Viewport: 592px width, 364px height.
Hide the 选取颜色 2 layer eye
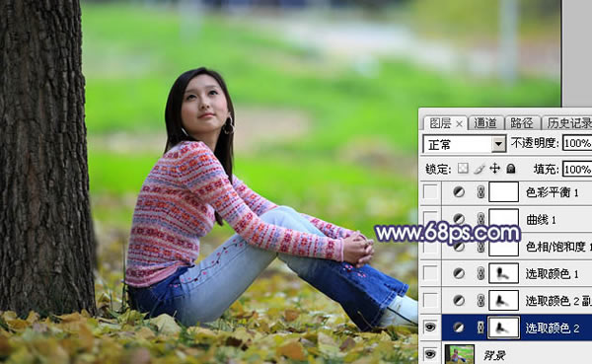coord(430,328)
